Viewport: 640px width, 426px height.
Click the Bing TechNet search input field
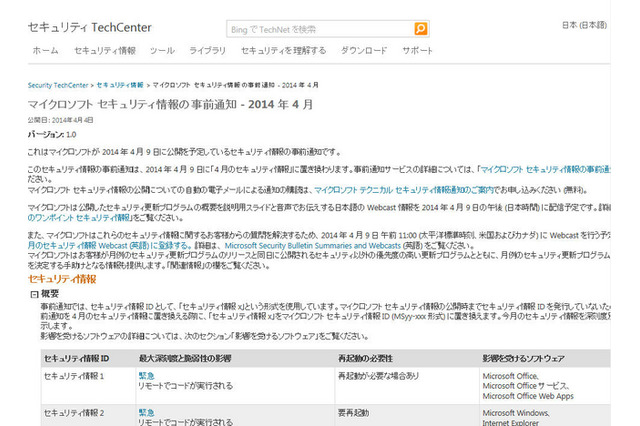click(317, 28)
